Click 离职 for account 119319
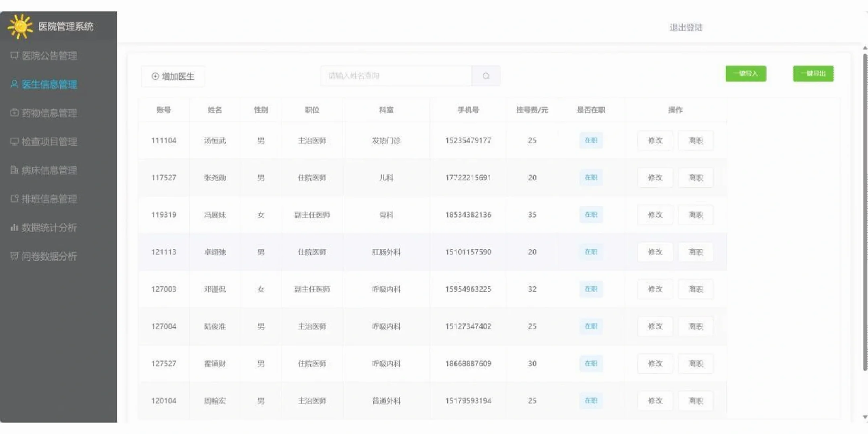 coord(696,215)
